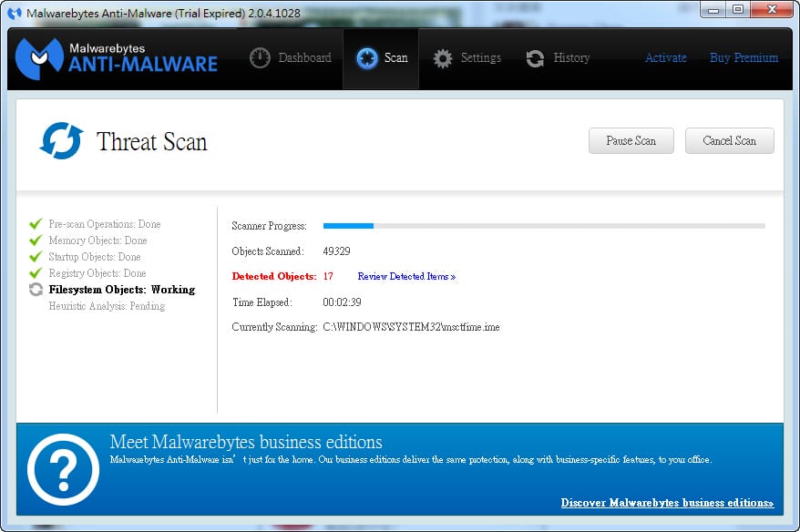
Task: Click checkmark beside Startup Objects
Action: [x=36, y=257]
